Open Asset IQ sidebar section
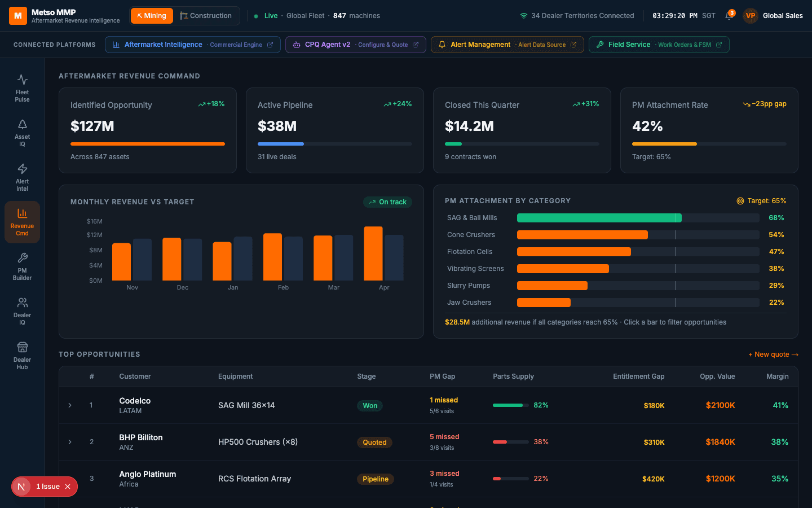This screenshot has width=812, height=508. click(x=22, y=133)
